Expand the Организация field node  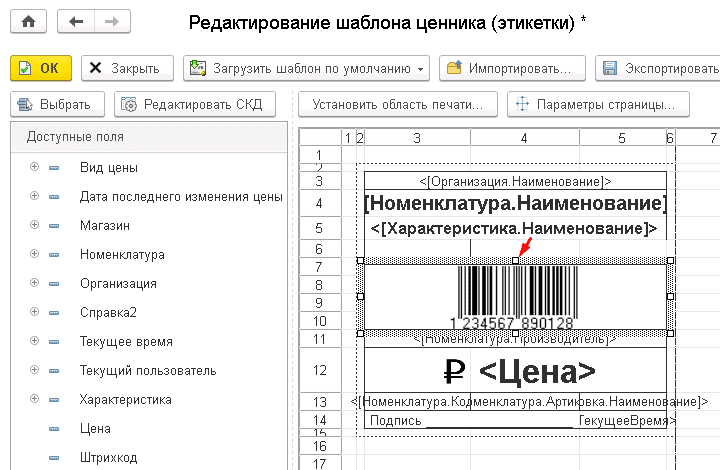(34, 283)
